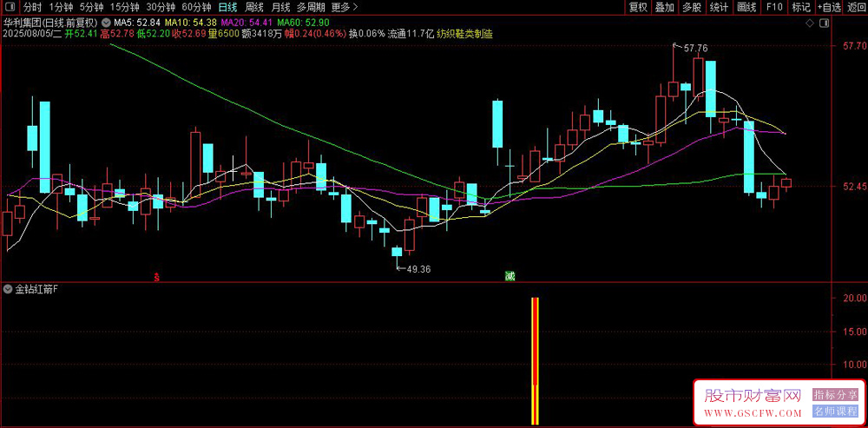Click the 纺织鞋类制造 industry label
This screenshot has height=428, width=868.
[465, 34]
